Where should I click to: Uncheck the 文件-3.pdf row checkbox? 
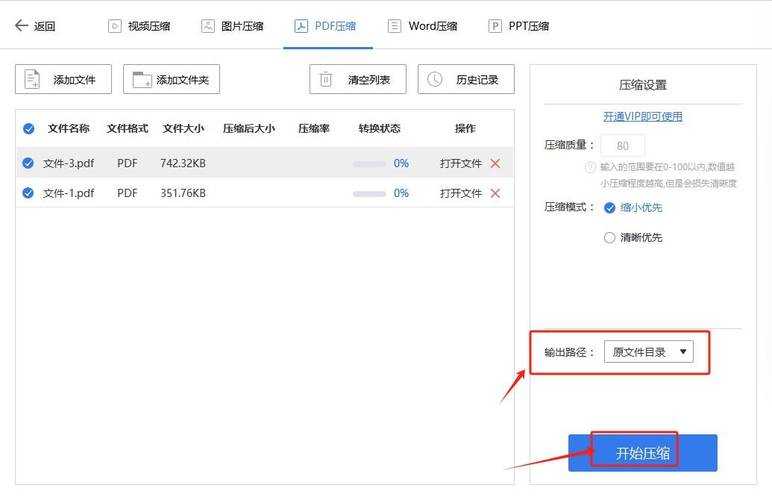tap(28, 163)
